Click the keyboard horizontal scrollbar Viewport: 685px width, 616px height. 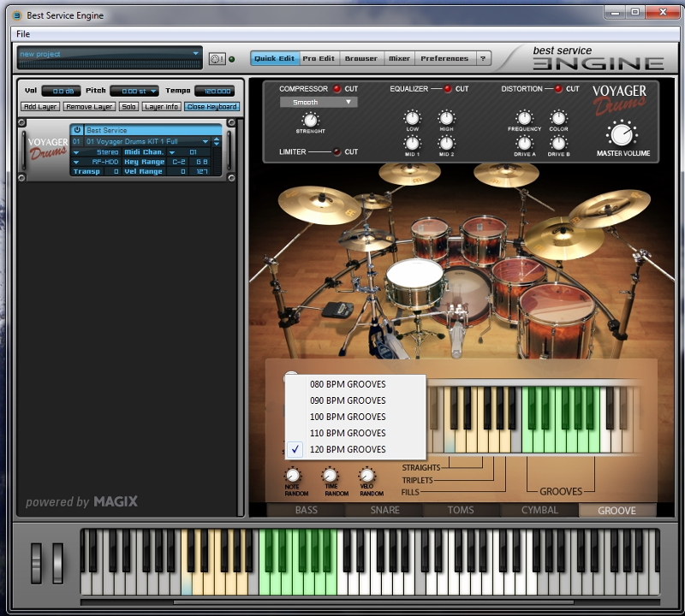(x=373, y=602)
